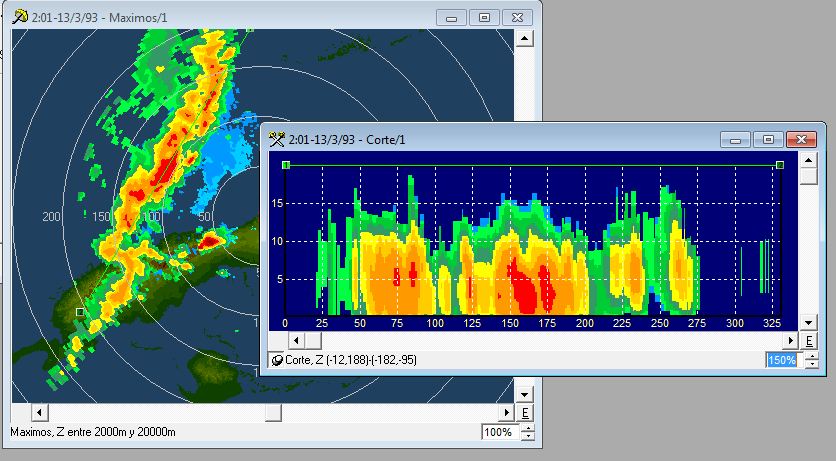Click Maximos horizontal scrollbar left arrow
Viewport: 836px width, 461px height.
coord(39,413)
